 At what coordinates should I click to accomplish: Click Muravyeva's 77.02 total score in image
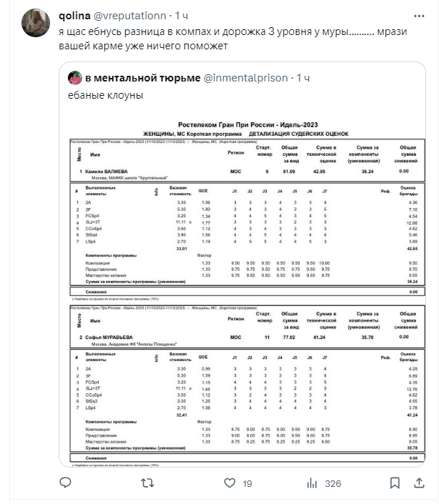(289, 336)
